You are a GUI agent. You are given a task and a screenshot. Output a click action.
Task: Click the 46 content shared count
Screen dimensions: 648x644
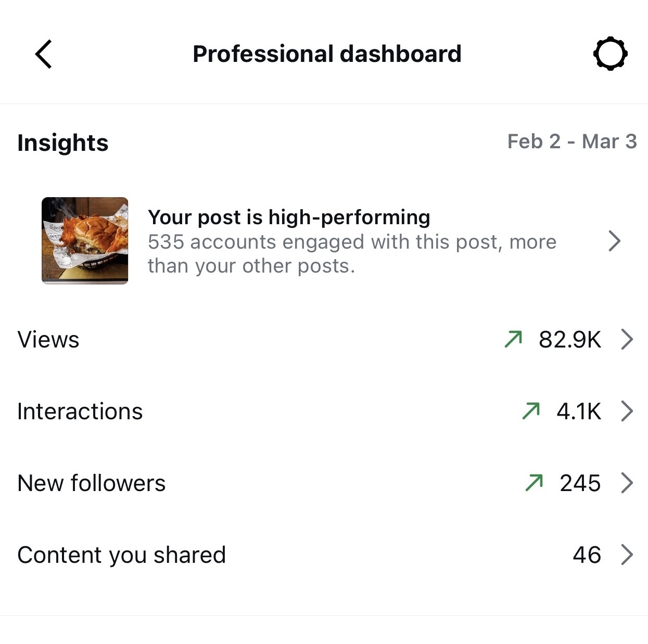point(587,555)
